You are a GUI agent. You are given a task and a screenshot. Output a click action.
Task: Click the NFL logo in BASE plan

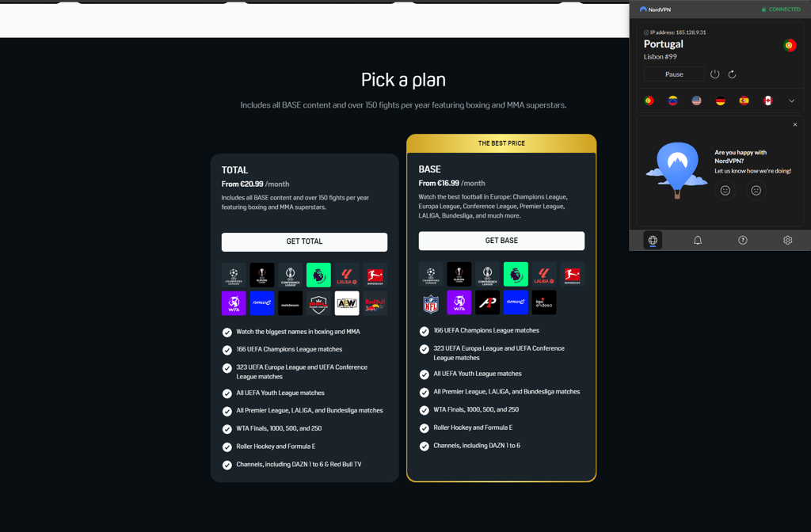[431, 302]
